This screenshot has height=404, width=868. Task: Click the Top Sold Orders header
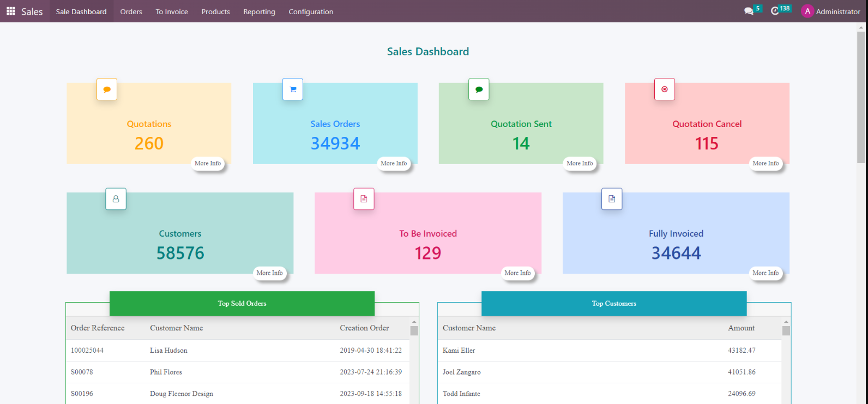(242, 304)
